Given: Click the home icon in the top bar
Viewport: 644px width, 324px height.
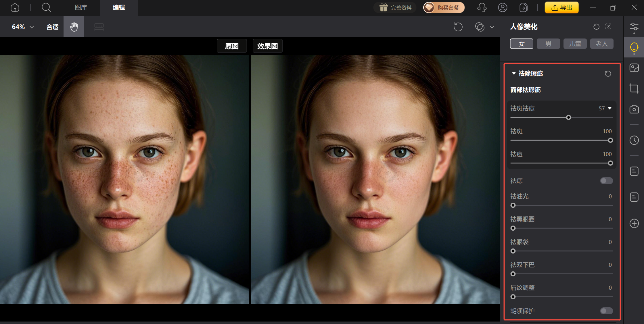Looking at the screenshot, I should [15, 8].
